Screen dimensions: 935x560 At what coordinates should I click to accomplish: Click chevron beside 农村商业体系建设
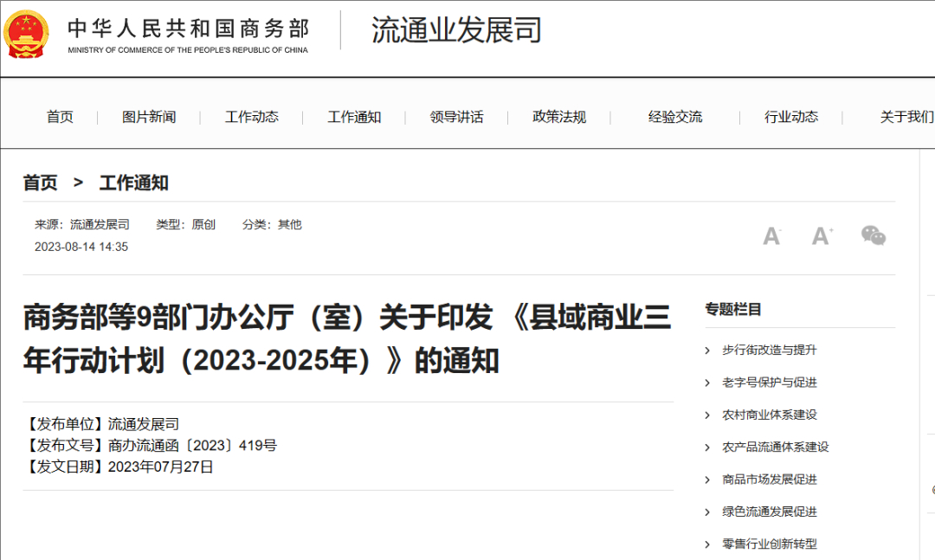tap(708, 415)
